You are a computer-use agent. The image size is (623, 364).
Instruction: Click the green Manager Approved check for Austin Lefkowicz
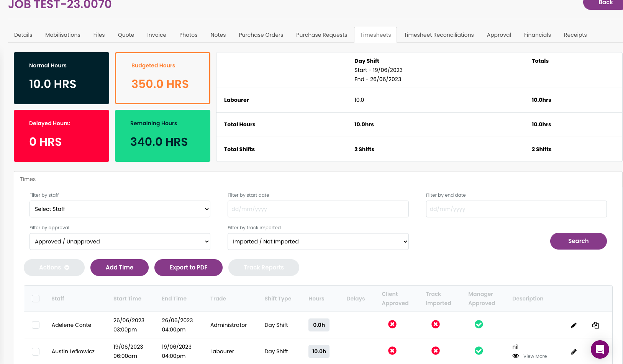(479, 350)
